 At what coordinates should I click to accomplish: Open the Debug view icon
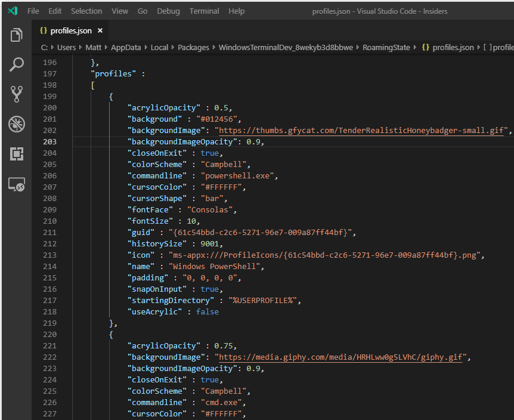16,124
